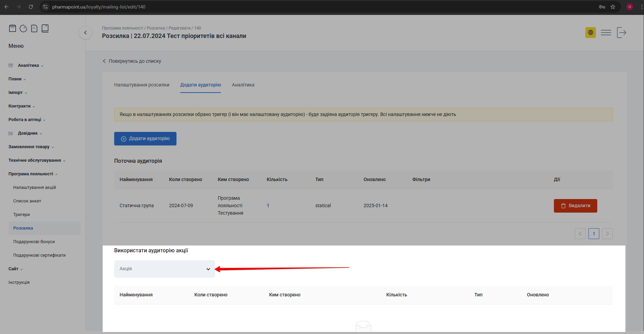The width and height of the screenshot is (644, 334).
Task: Click the red Видалити button
Action: coord(576,206)
